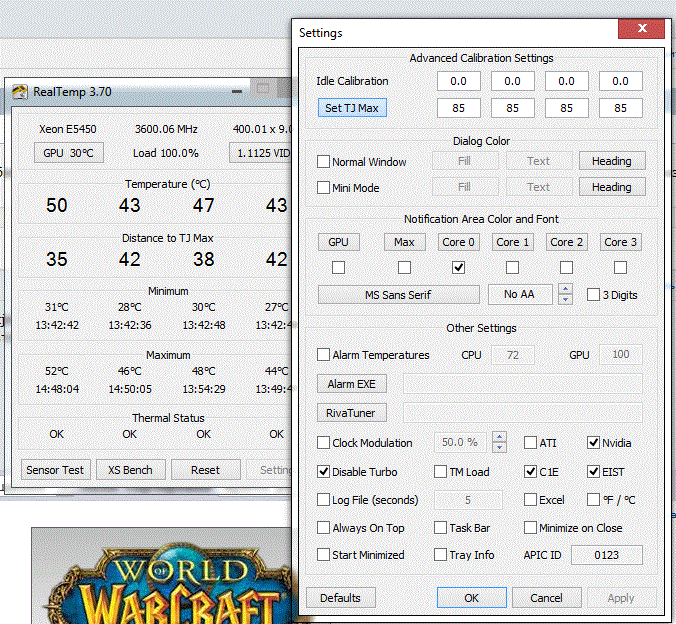Decrease font size with down spinner arrow
Screen dimensions: 676x624
point(566,300)
